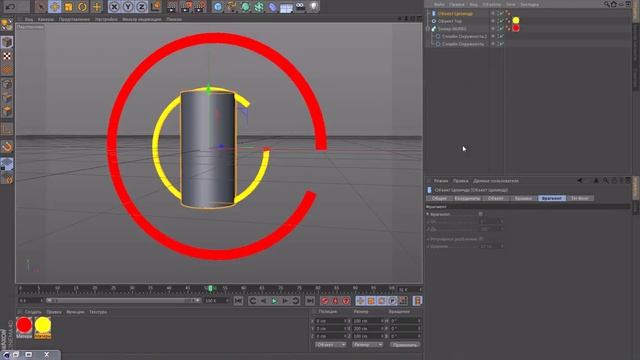The height and width of the screenshot is (360, 640).
Task: Enable the snap magnet icon
Action: pyautogui.click(x=7, y=147)
